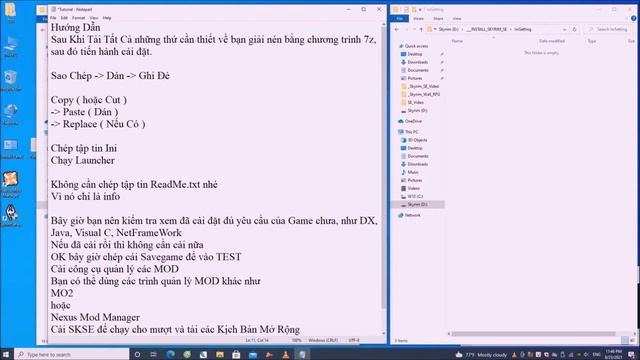Click Properties icon in Explorer title bar
The width and height of the screenshot is (640, 360).
click(x=407, y=9)
